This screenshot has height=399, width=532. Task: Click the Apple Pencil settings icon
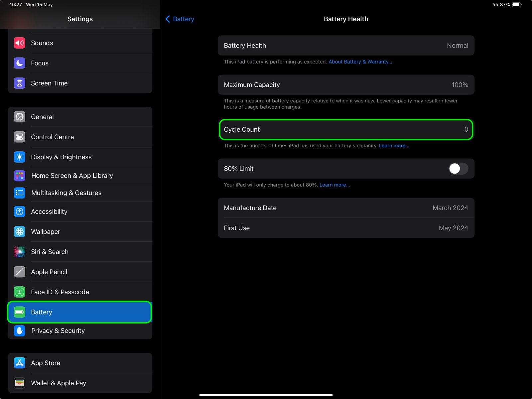[19, 272]
